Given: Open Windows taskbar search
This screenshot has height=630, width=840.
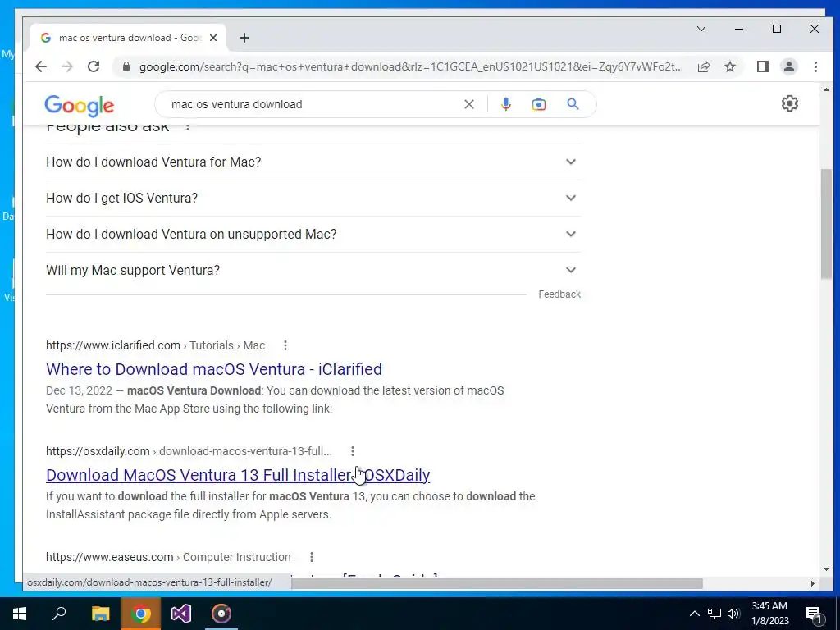Looking at the screenshot, I should point(59,614).
